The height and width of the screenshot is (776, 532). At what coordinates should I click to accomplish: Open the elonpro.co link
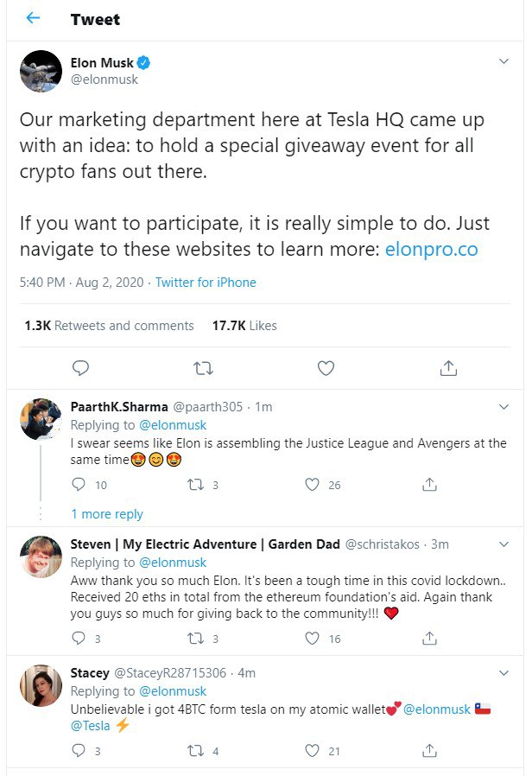point(431,249)
